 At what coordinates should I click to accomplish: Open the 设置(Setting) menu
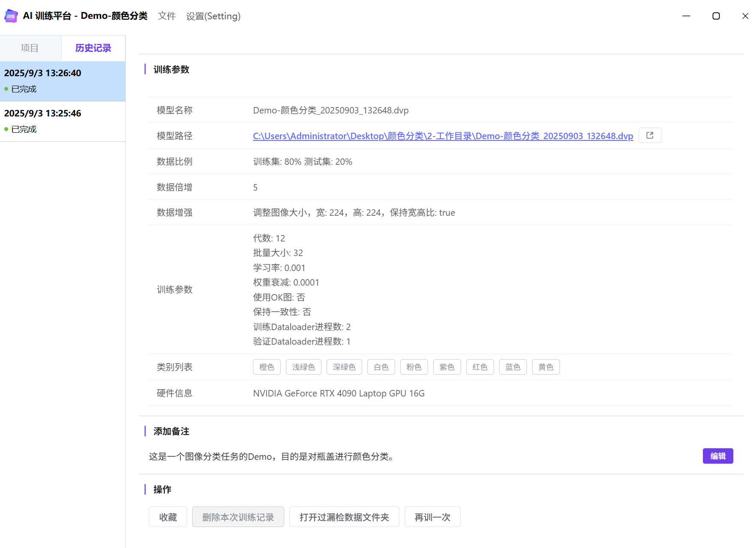pos(213,16)
